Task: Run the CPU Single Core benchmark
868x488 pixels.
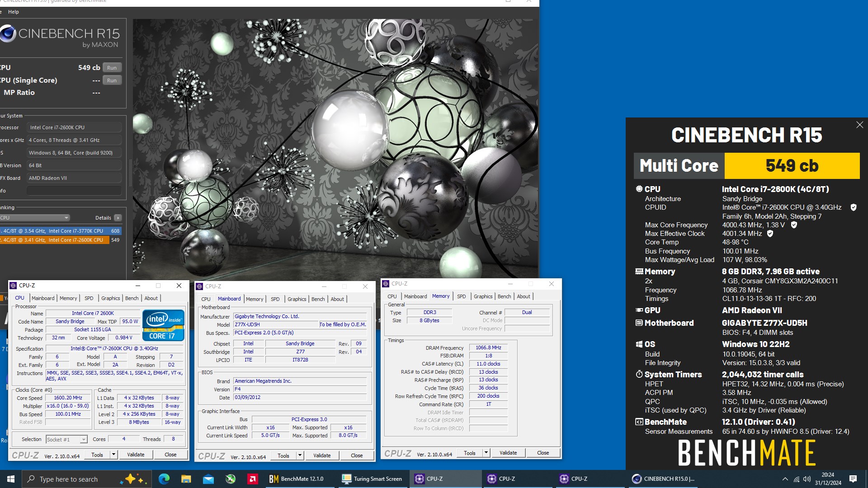Action: (x=112, y=80)
